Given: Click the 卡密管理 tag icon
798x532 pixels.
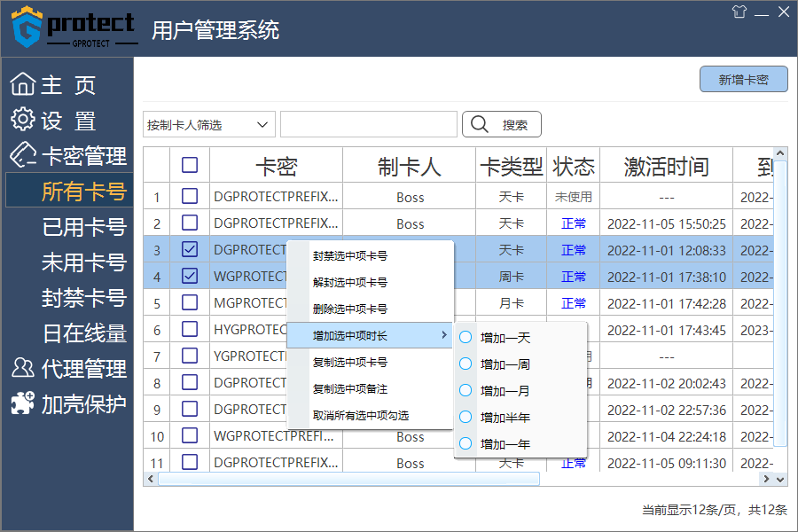Looking at the screenshot, I should [x=23, y=154].
